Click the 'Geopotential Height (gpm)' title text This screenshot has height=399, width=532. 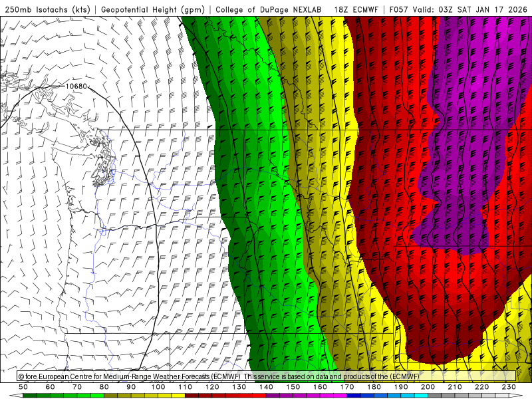click(153, 9)
